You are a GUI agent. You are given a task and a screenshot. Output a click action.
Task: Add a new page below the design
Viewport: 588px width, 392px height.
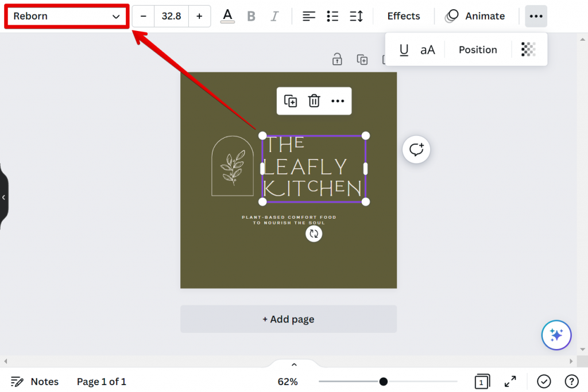pos(288,319)
